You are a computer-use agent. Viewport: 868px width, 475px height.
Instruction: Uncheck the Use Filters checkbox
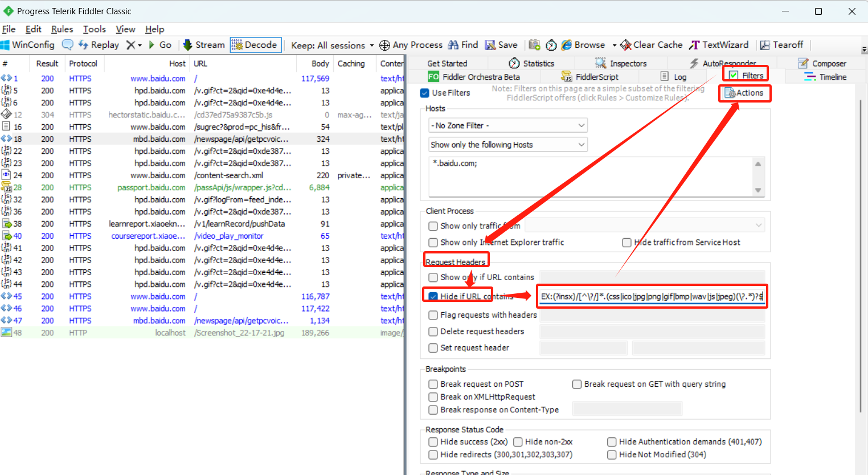click(424, 93)
